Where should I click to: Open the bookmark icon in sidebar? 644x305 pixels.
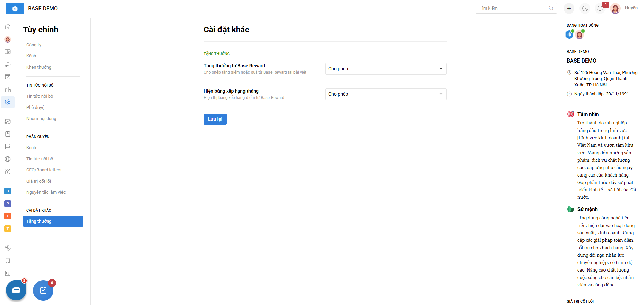click(8, 261)
